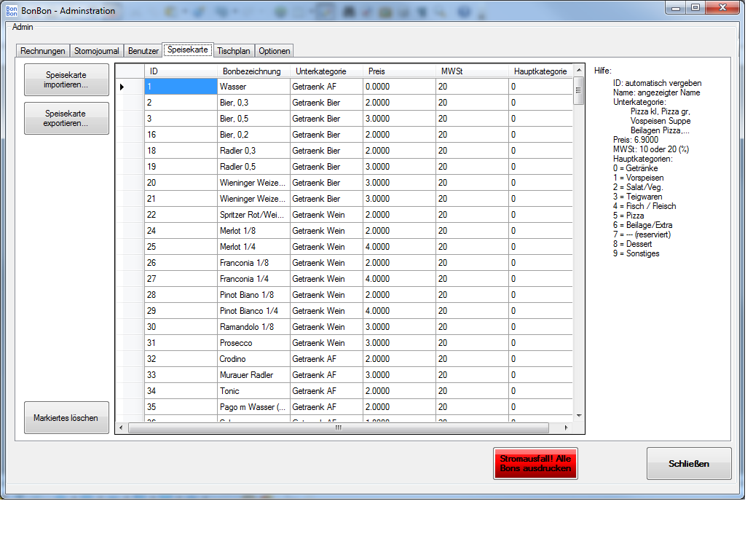Click the price cell for Merlot 1/4
This screenshot has height=560, width=753.
tap(399, 247)
